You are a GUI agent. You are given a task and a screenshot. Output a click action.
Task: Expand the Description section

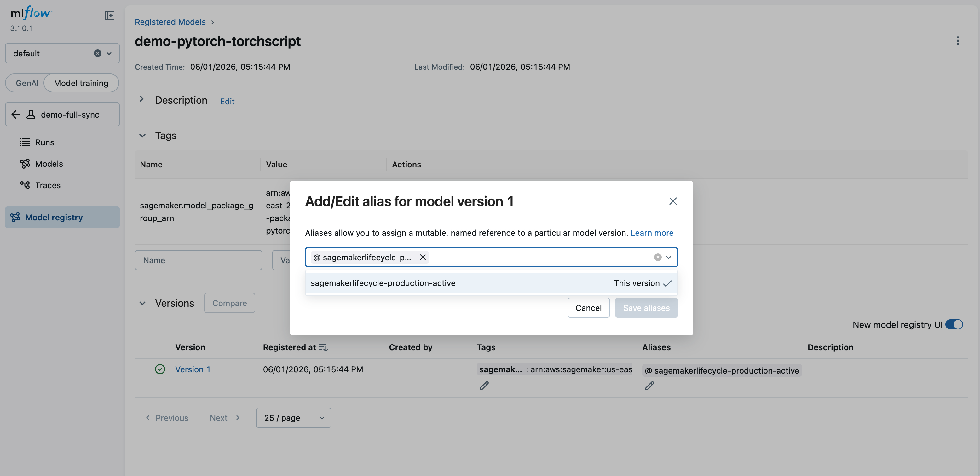[x=141, y=99]
